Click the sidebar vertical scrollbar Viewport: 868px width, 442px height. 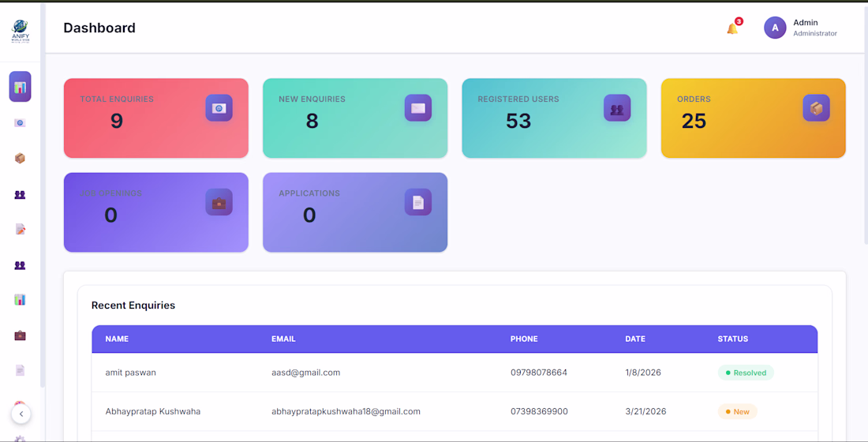point(43,195)
